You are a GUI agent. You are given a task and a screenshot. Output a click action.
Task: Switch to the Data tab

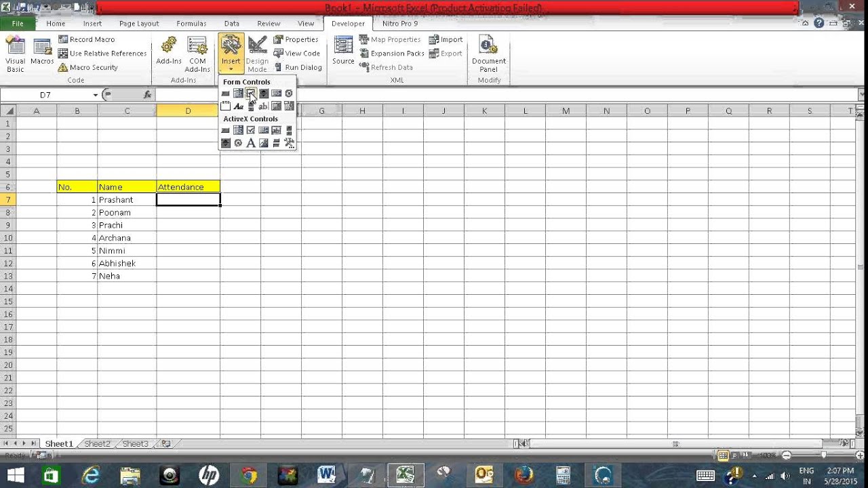pyautogui.click(x=232, y=24)
